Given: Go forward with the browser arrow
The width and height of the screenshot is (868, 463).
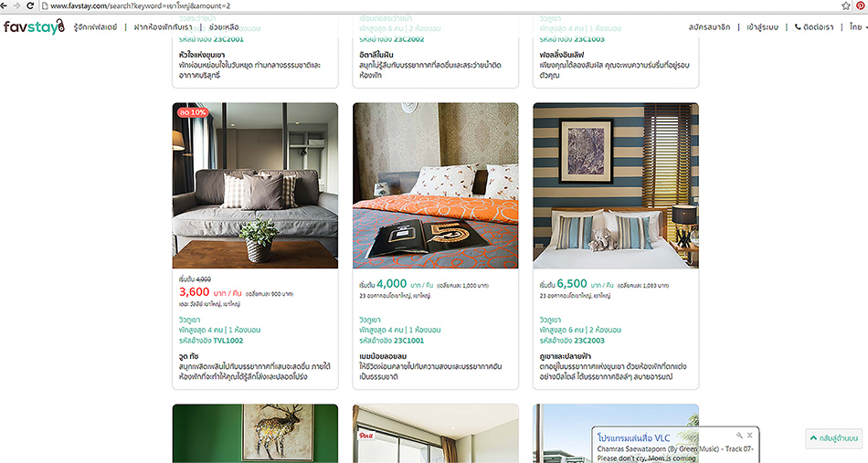Looking at the screenshot, I should click(x=16, y=5).
